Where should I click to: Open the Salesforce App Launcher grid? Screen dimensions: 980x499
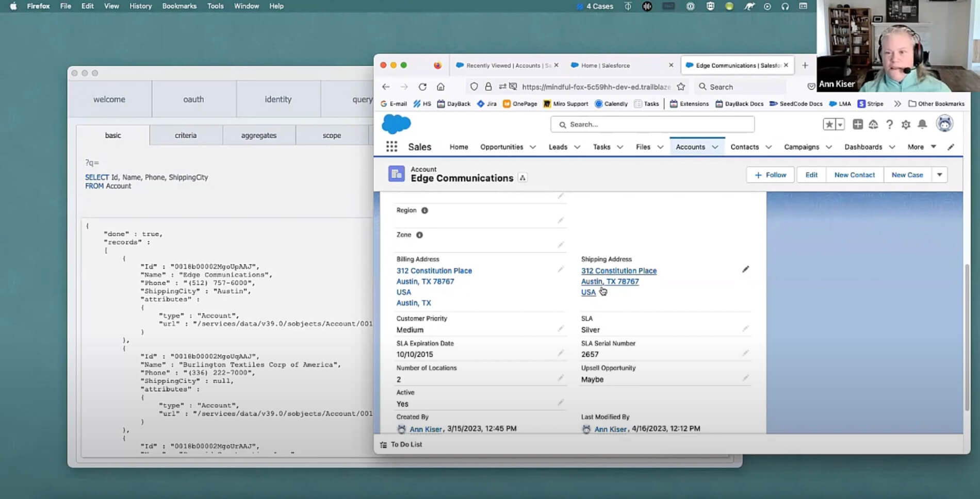click(391, 147)
